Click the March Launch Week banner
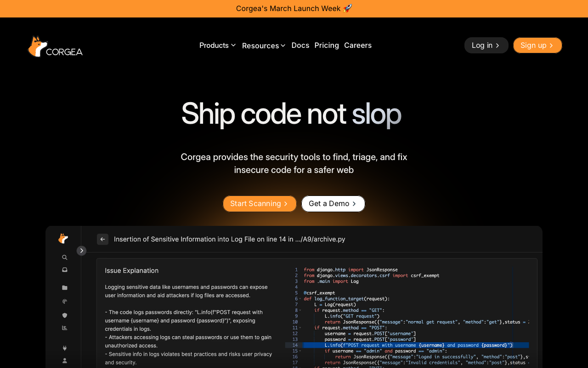Viewport: 588px width, 368px height. 294,8
